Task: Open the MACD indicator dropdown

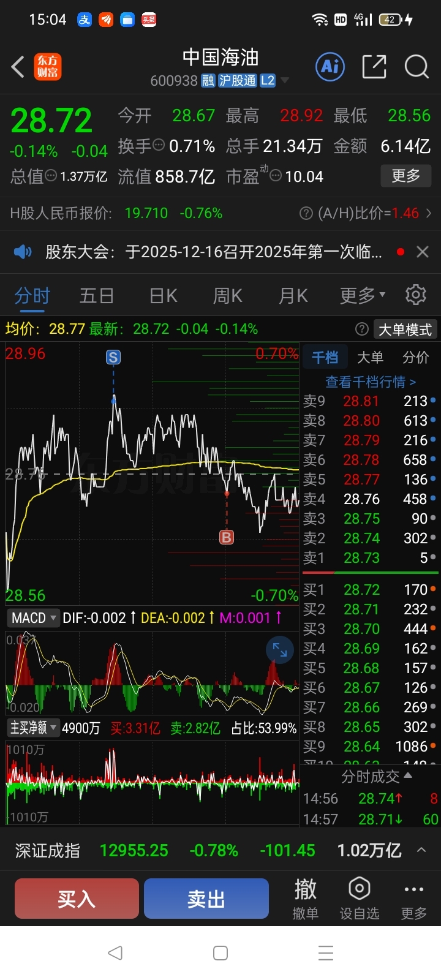Action: pyautogui.click(x=33, y=617)
